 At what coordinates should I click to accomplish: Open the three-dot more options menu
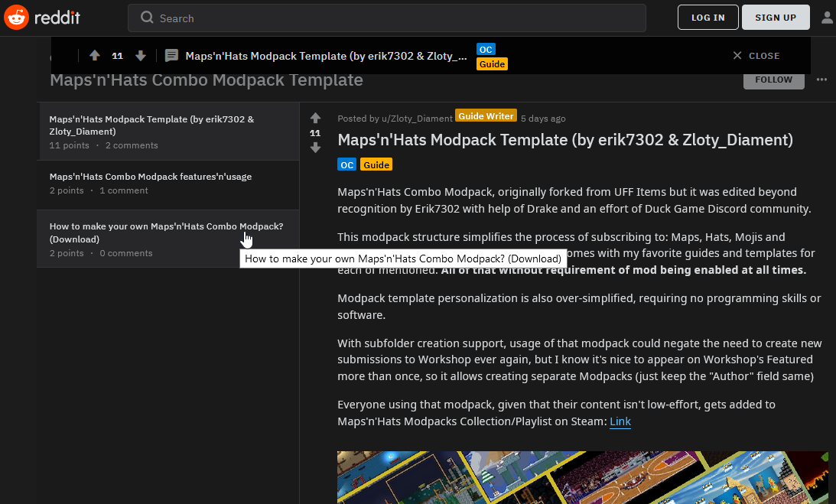821,80
